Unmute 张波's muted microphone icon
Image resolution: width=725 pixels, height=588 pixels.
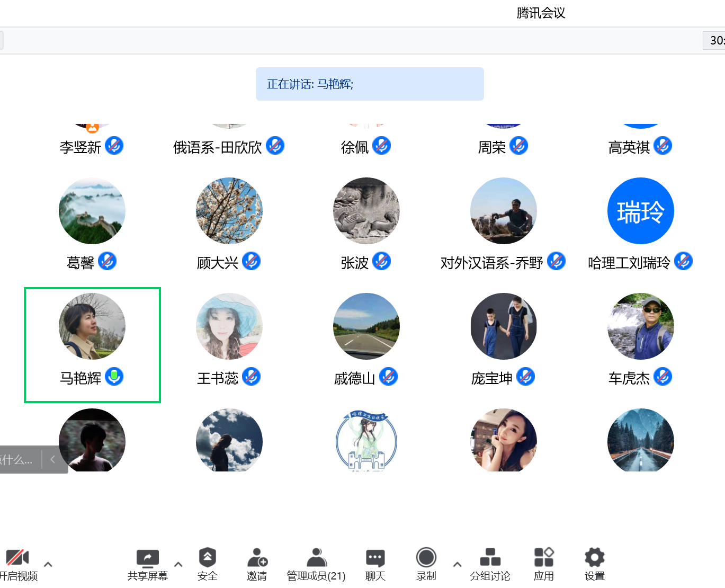pos(381,261)
